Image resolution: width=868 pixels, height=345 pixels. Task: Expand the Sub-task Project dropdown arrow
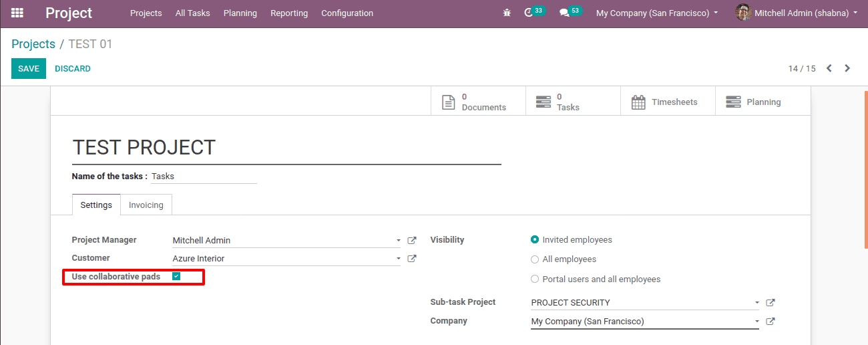[x=756, y=302]
